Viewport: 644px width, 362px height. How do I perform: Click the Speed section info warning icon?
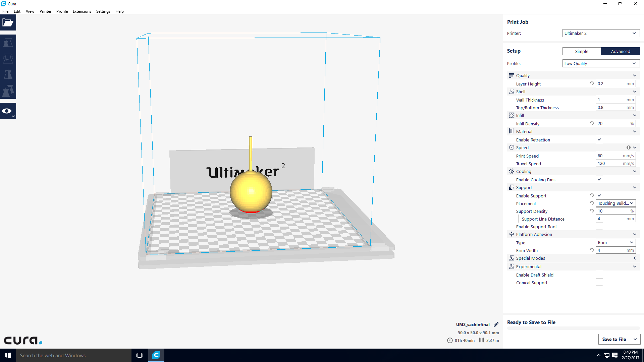click(628, 147)
